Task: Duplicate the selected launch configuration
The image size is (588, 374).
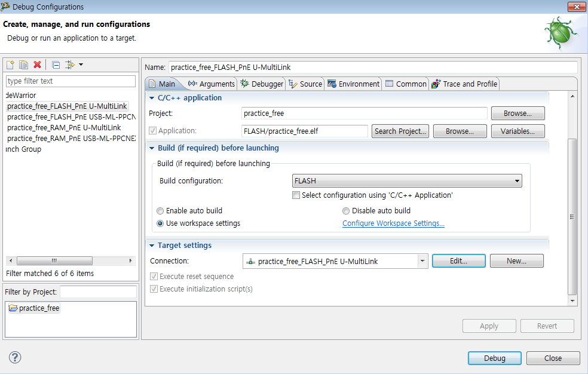Action: point(24,65)
